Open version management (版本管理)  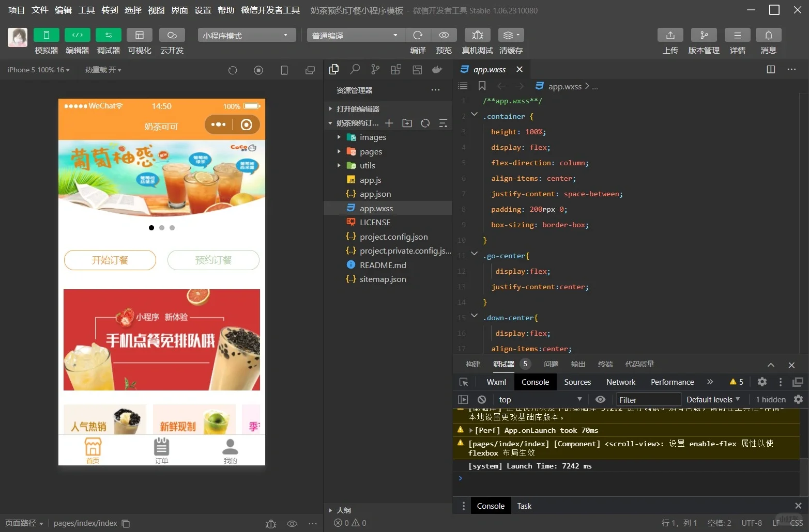704,35
